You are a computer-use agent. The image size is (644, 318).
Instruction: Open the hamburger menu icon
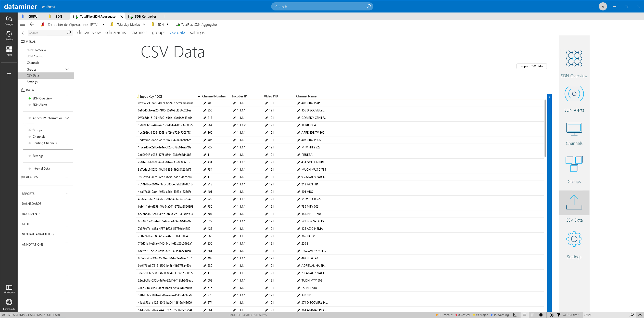[23, 24]
